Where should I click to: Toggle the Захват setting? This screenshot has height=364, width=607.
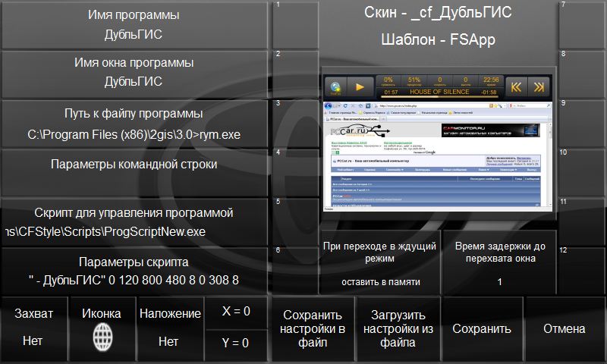[x=33, y=328]
